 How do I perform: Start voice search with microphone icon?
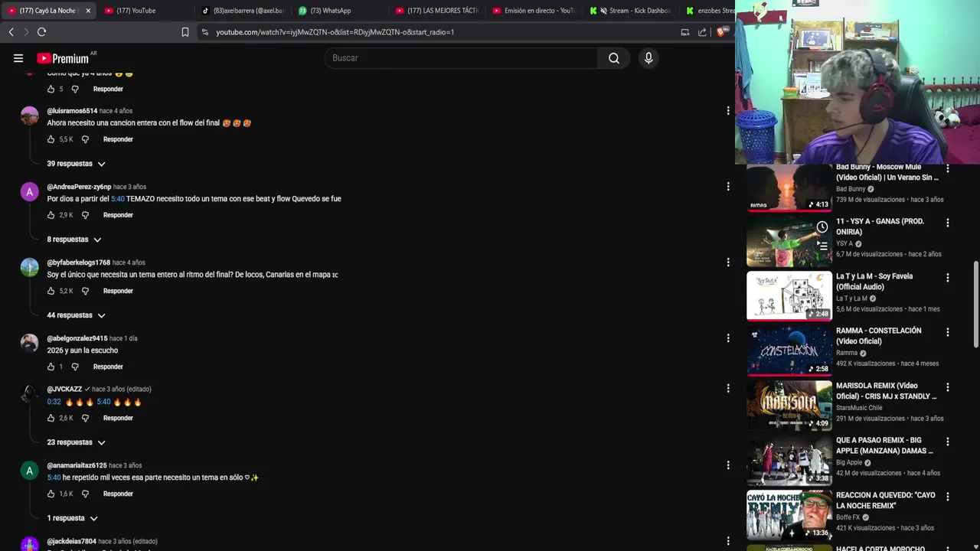648,58
